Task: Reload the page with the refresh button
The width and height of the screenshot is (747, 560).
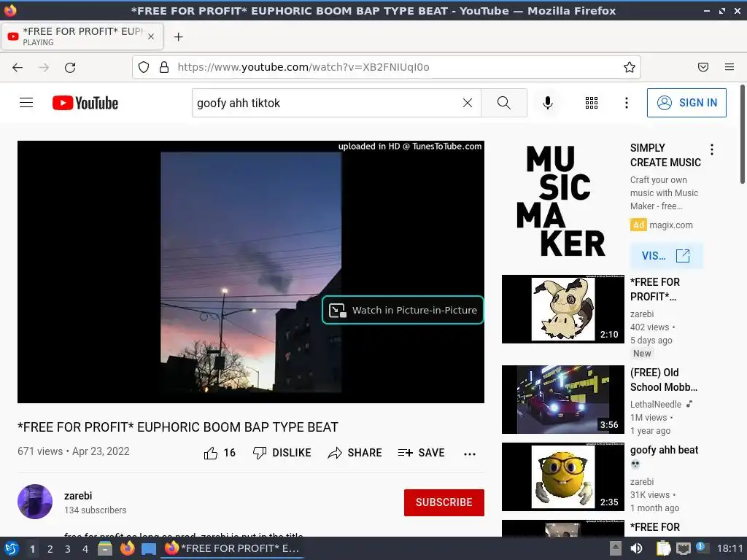Action: [x=70, y=67]
